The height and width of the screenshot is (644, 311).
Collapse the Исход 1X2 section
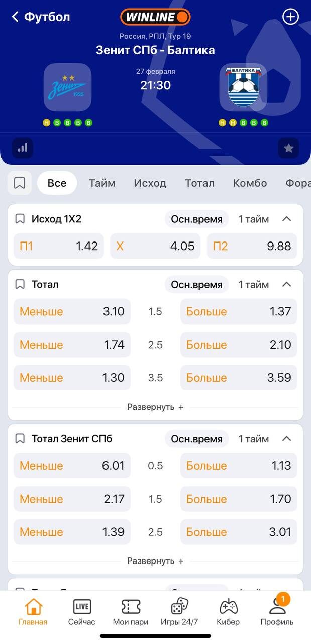(x=286, y=219)
